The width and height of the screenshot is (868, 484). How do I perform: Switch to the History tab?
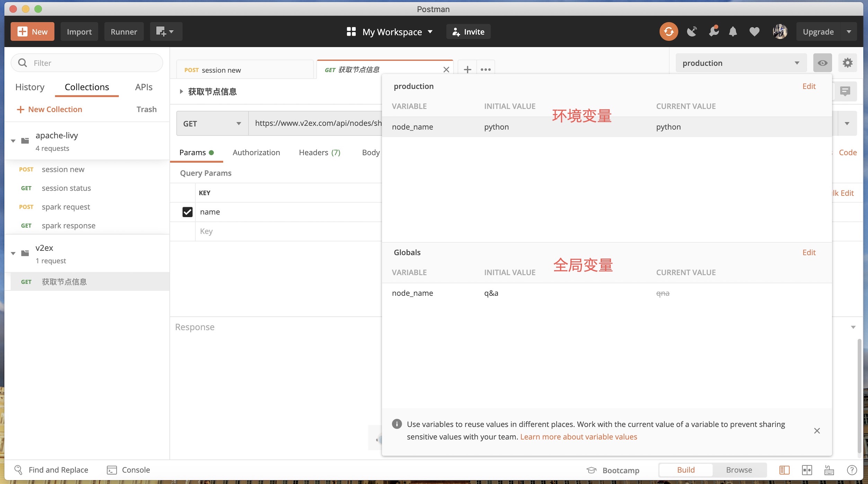(x=30, y=87)
